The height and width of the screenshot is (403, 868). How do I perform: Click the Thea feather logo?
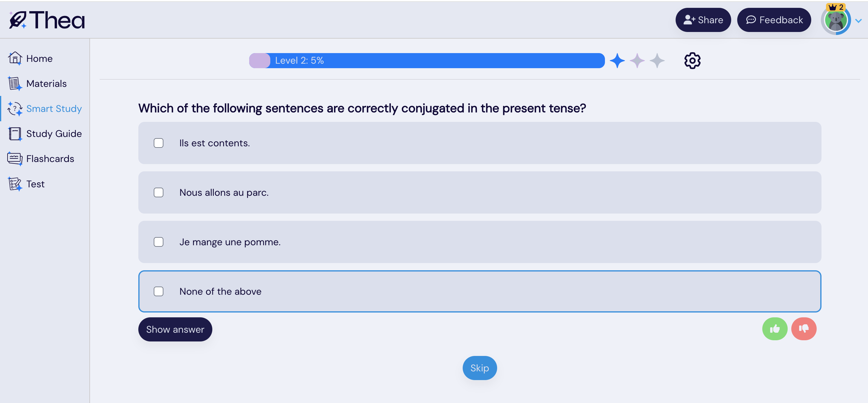point(18,20)
